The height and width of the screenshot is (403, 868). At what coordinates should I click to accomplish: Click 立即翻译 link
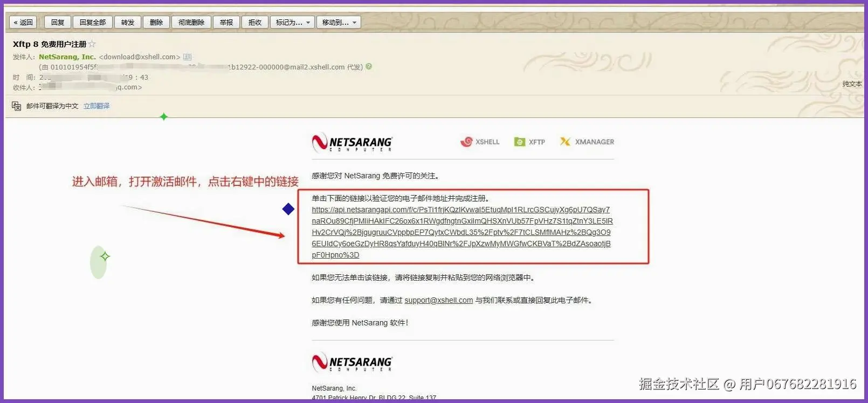pyautogui.click(x=97, y=106)
